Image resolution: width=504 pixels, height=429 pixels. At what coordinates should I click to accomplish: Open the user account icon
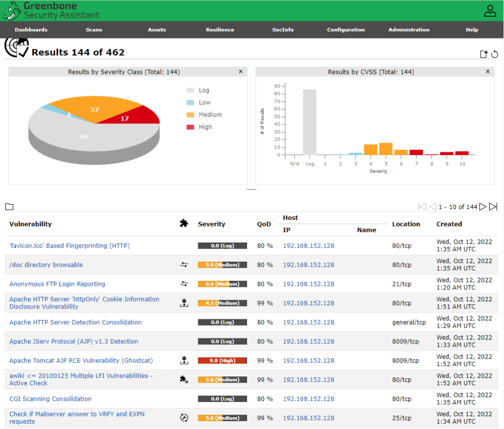pyautogui.click(x=490, y=11)
